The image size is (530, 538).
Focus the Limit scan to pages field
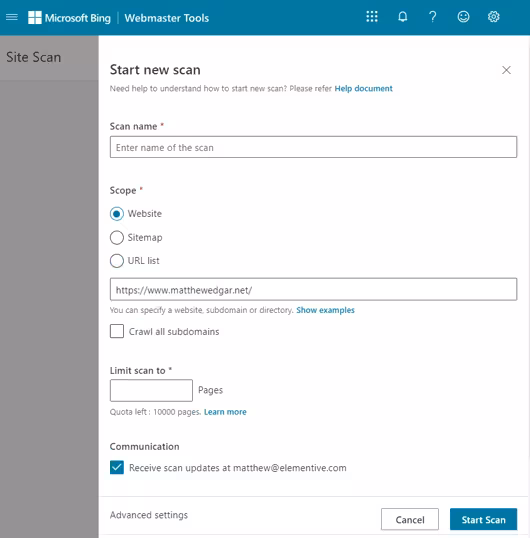[x=151, y=390]
